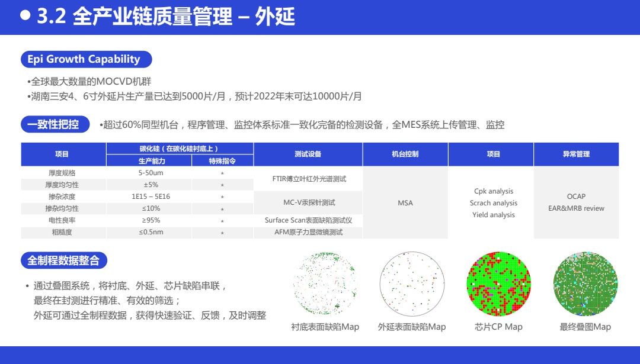This screenshot has height=364, width=640.
Task: Switch to the 一致性把控 section tab
Action: point(56,125)
